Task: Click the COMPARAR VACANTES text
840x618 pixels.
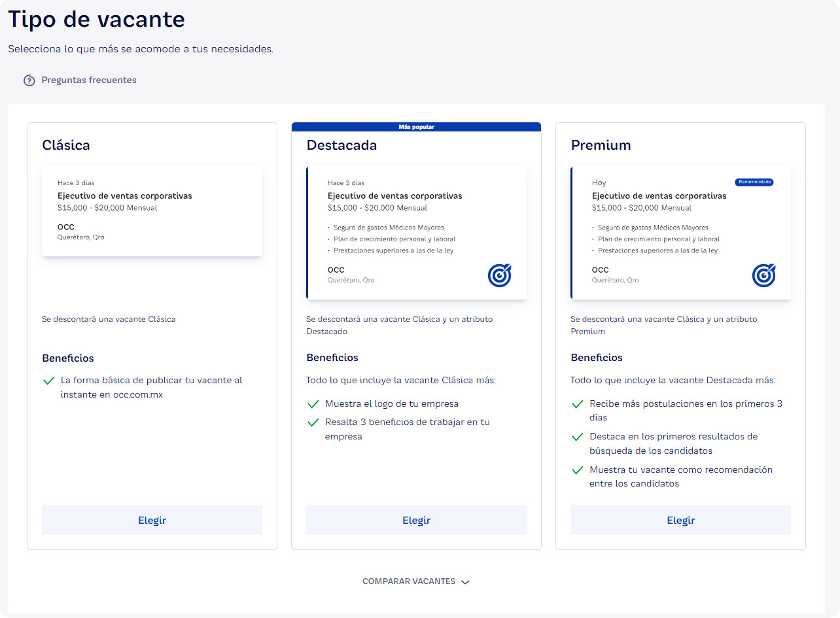Action: click(x=409, y=581)
